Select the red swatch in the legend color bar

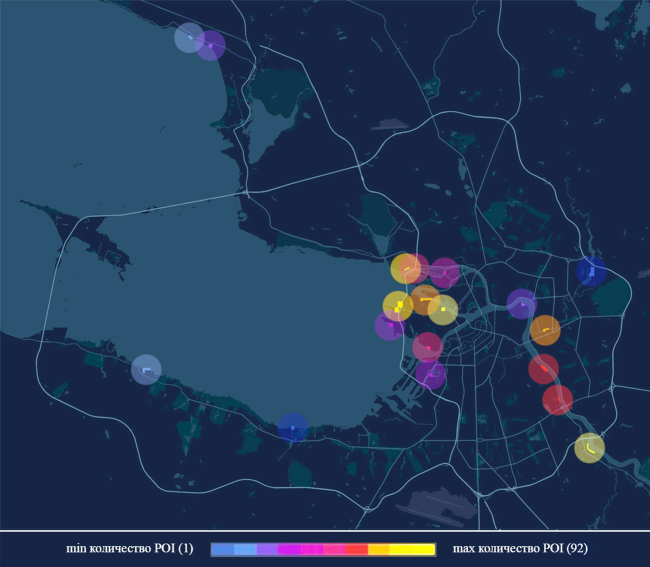(x=357, y=549)
